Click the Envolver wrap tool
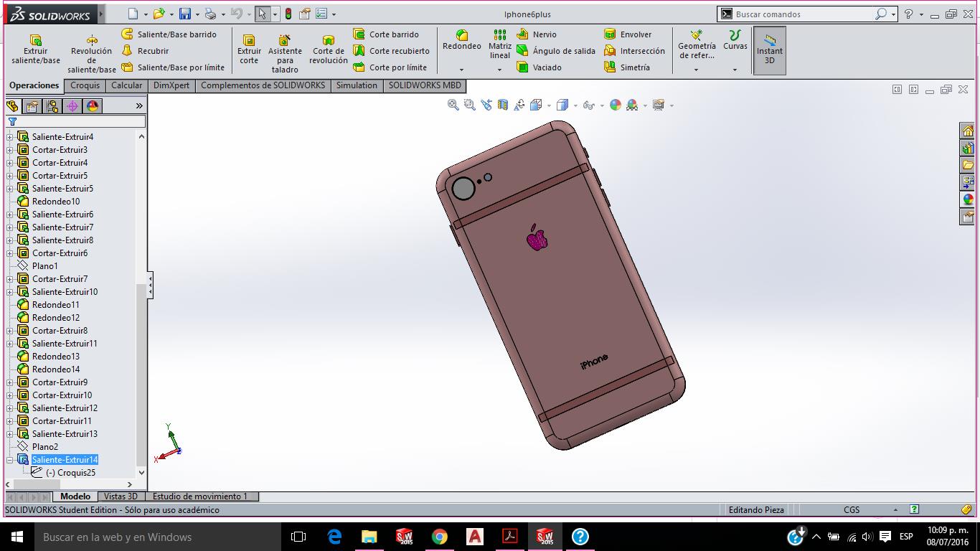This screenshot has height=551, width=980. (x=628, y=34)
